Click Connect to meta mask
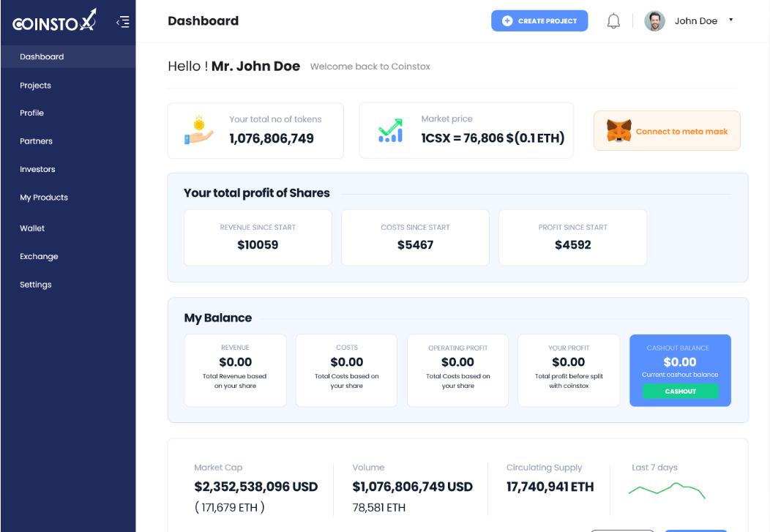The height and width of the screenshot is (532, 770). tap(667, 131)
